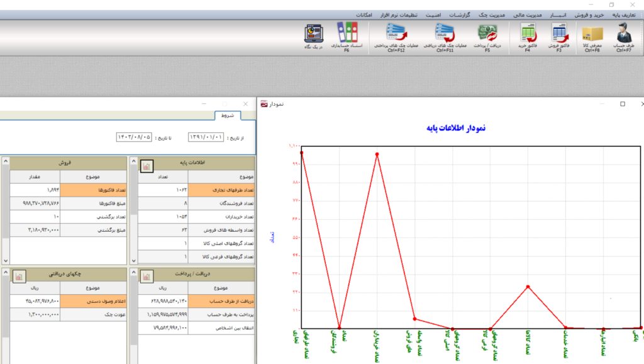The width and height of the screenshot is (644, 364).
Task: Show chart for the اطلاعات پایه panel
Action: tap(147, 166)
